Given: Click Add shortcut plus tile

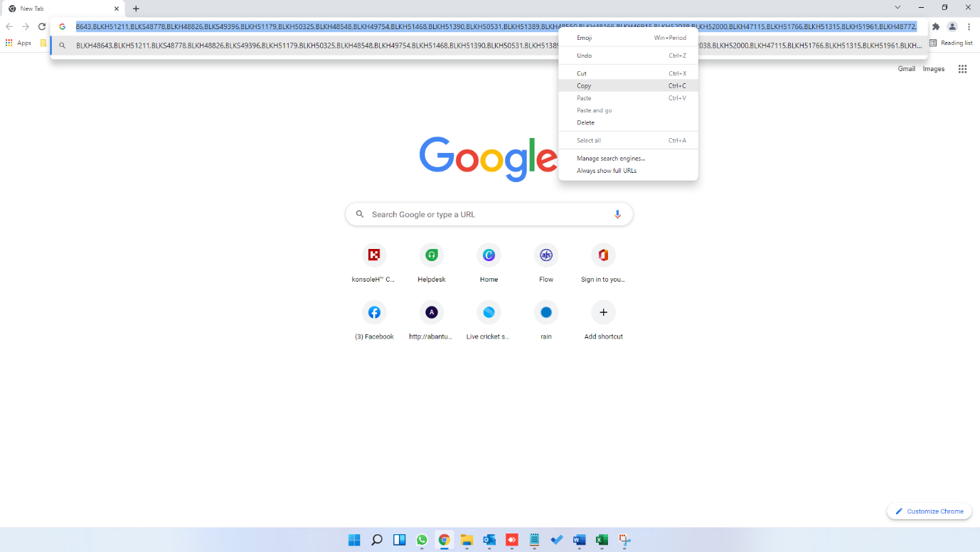Looking at the screenshot, I should tap(603, 321).
